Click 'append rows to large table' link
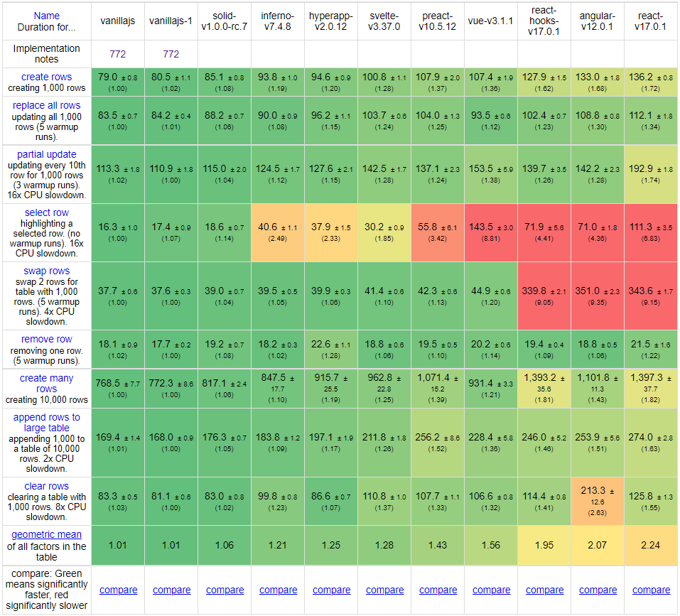Image resolution: width=680 pixels, height=616 pixels. pyautogui.click(x=46, y=423)
